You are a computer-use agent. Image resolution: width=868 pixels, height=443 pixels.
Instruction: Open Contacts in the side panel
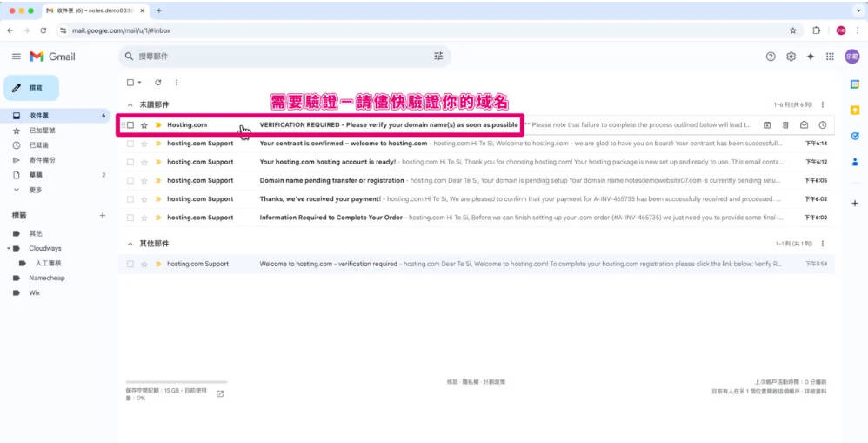tap(855, 162)
